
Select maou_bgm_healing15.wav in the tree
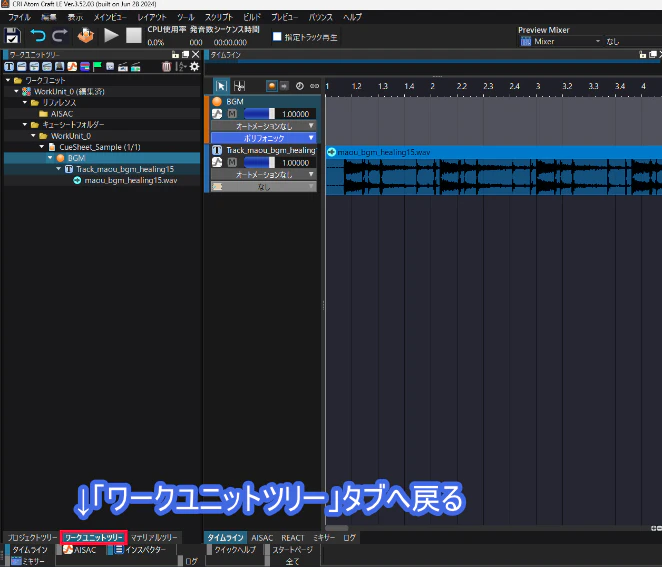tap(130, 180)
